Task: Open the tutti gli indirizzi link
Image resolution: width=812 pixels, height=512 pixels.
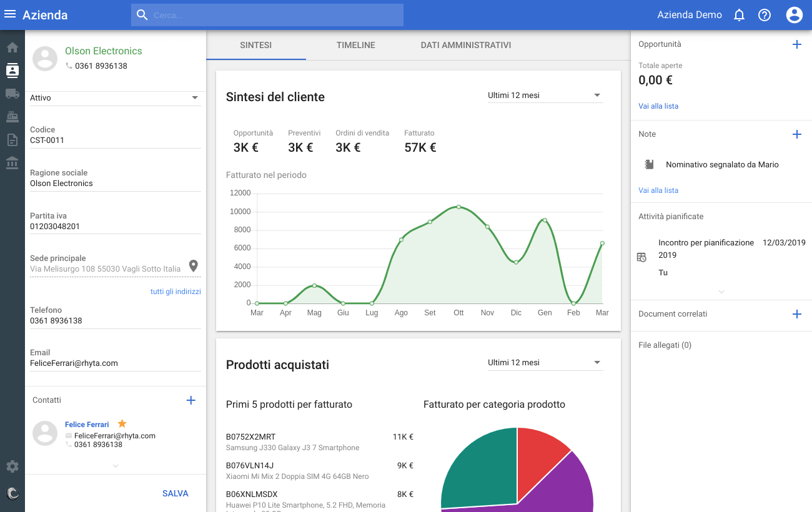Action: pyautogui.click(x=176, y=292)
